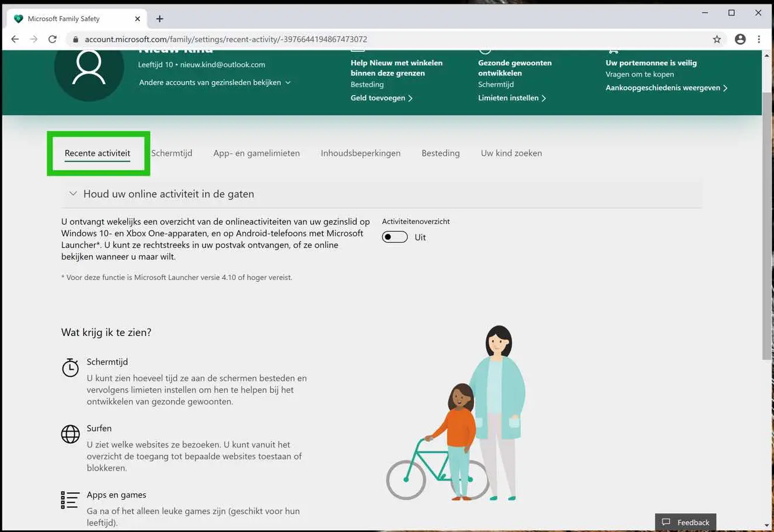Click the Feedback speech bubble icon
This screenshot has width=774, height=532.
coord(666,522)
